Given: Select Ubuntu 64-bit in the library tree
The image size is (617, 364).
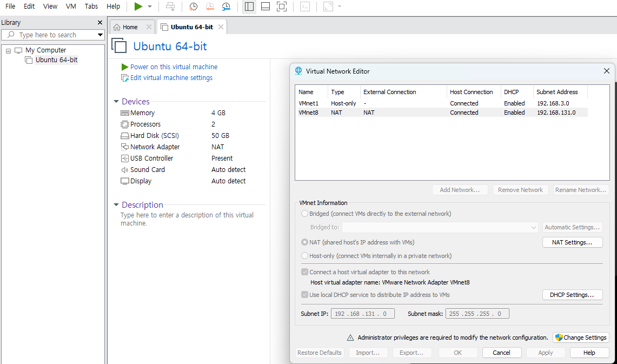Looking at the screenshot, I should pos(56,60).
